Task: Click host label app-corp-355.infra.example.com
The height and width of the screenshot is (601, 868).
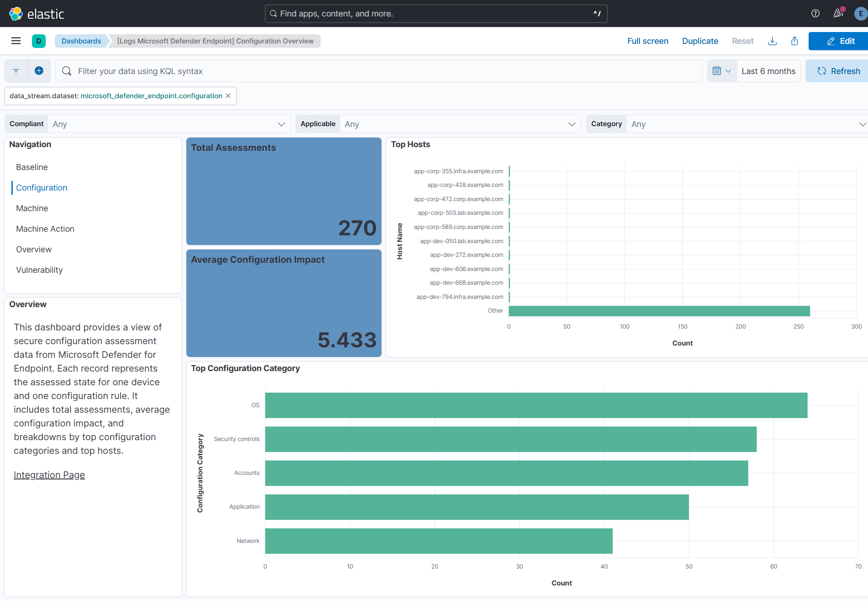Action: (458, 171)
